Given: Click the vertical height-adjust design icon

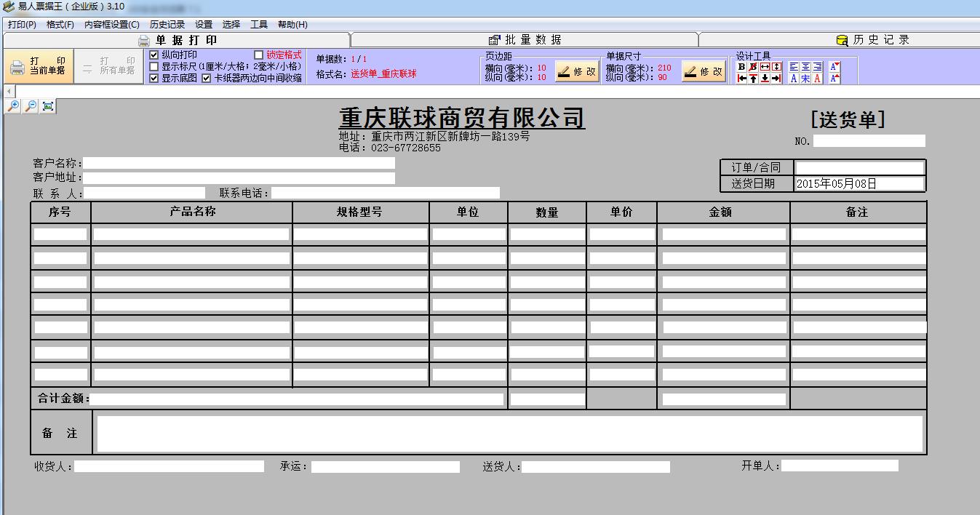Looking at the screenshot, I should (776, 66).
